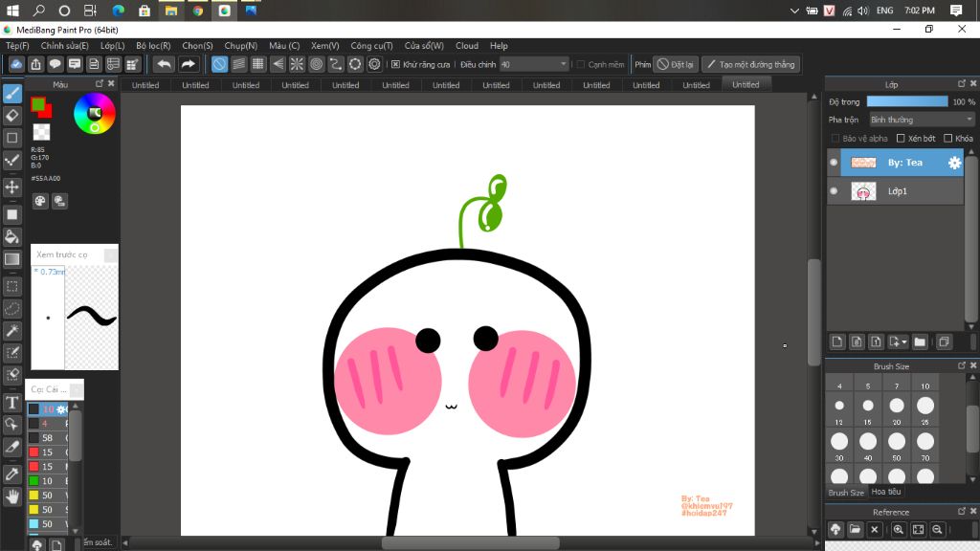Screen dimensions: 980x551
Task: Add a new layer in layer panel
Action: coord(837,342)
